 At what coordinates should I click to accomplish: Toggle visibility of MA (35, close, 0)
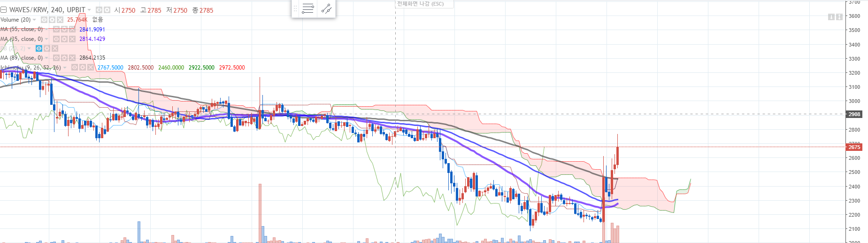point(56,39)
